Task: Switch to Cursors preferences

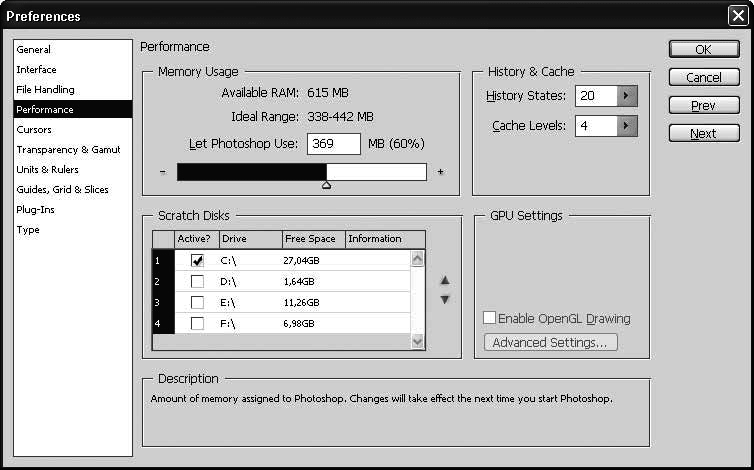Action: 34,130
